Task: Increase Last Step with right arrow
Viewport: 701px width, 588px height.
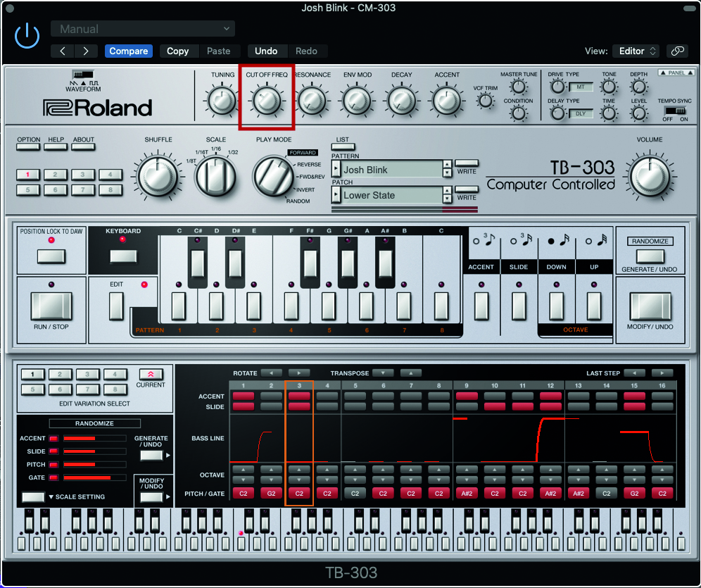Action: click(662, 373)
